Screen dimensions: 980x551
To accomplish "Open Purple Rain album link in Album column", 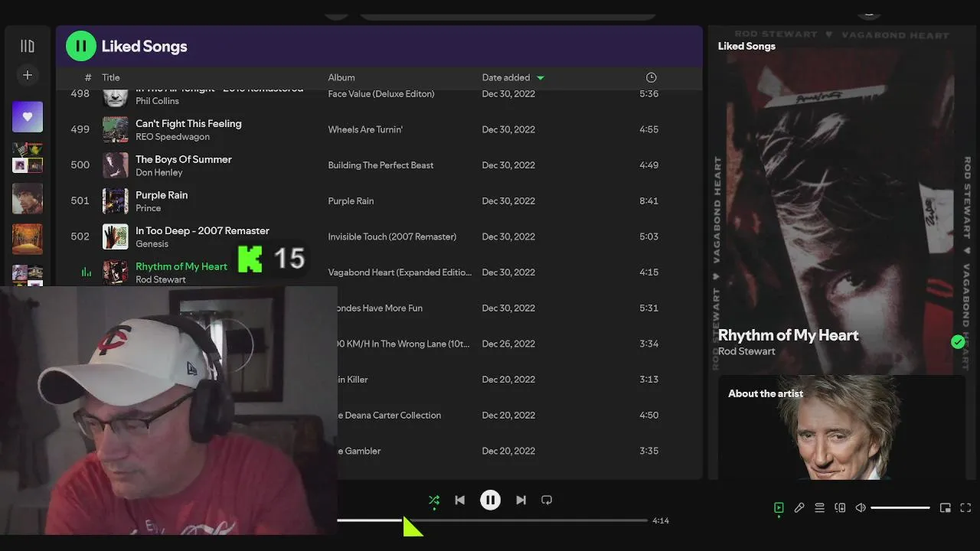I will 351,201.
